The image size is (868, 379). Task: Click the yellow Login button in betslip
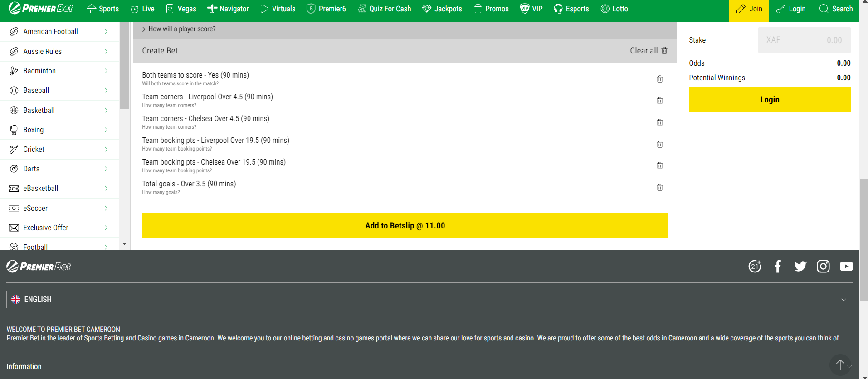click(x=769, y=100)
